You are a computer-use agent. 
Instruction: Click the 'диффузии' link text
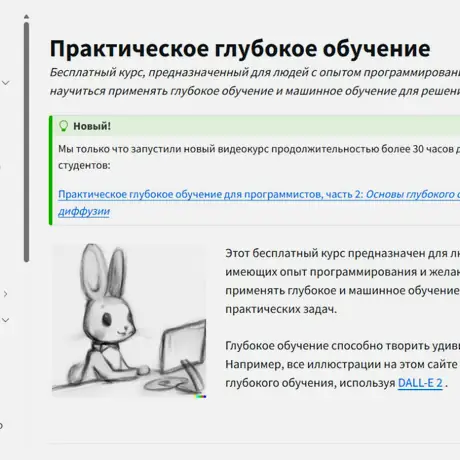[84, 211]
